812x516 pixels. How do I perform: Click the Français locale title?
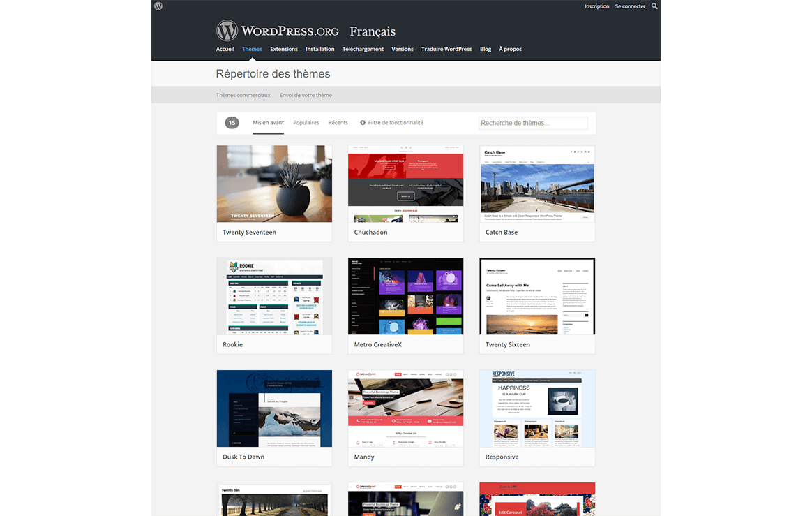[373, 31]
